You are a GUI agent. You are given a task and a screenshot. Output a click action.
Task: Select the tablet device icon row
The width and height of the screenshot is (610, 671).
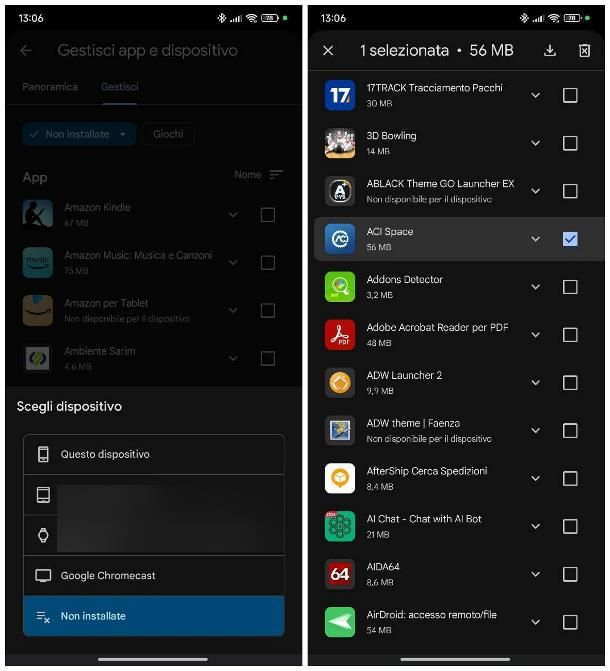pyautogui.click(x=154, y=495)
